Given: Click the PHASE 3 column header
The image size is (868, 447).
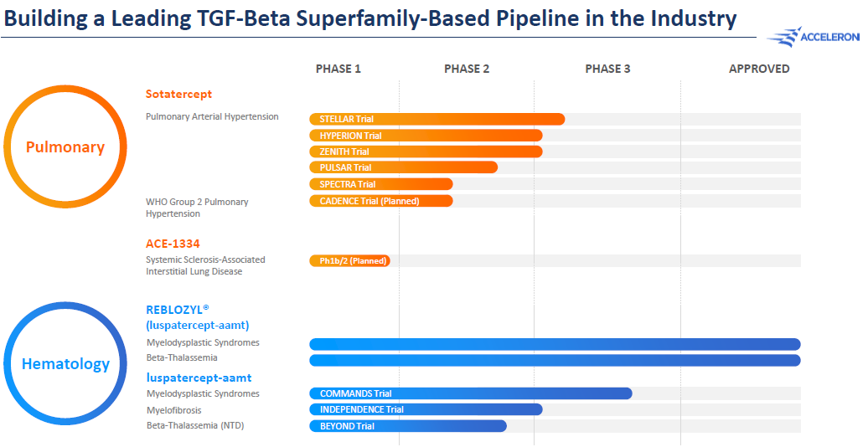Looking at the screenshot, I should 607,69.
